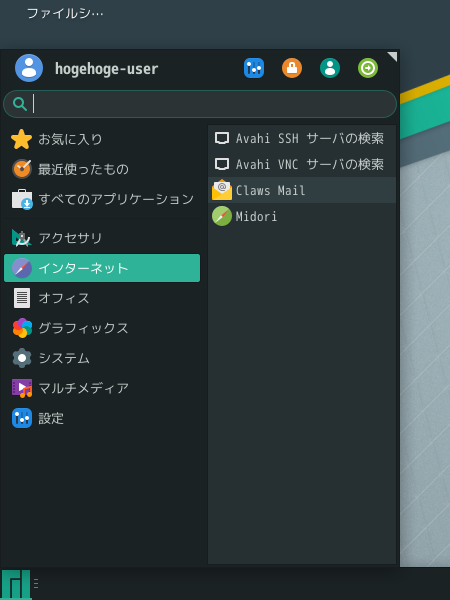Click the Midori compass icon
The image size is (450, 600).
[x=222, y=216]
